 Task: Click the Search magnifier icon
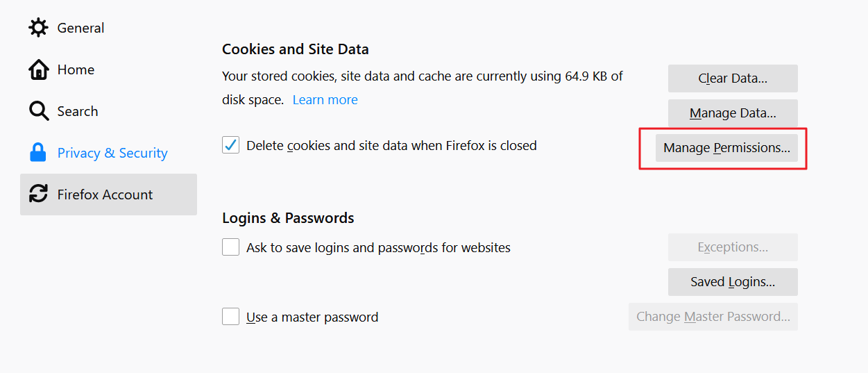pyautogui.click(x=38, y=111)
